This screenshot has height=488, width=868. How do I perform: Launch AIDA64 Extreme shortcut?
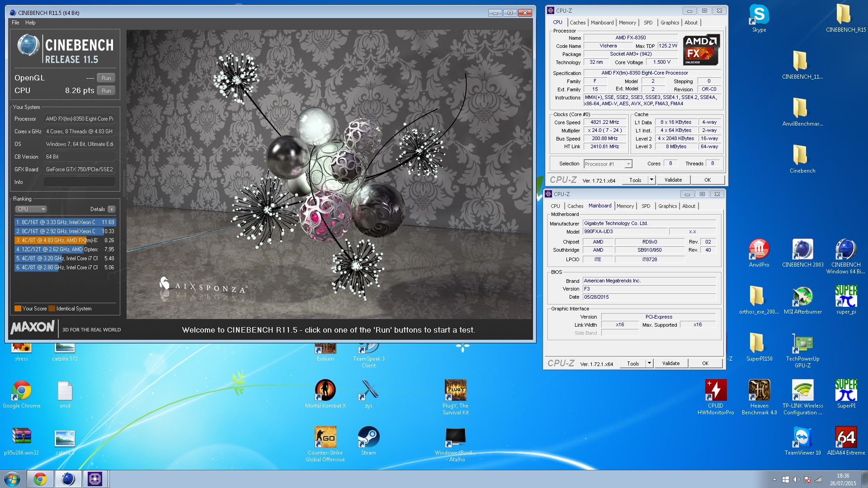point(846,441)
